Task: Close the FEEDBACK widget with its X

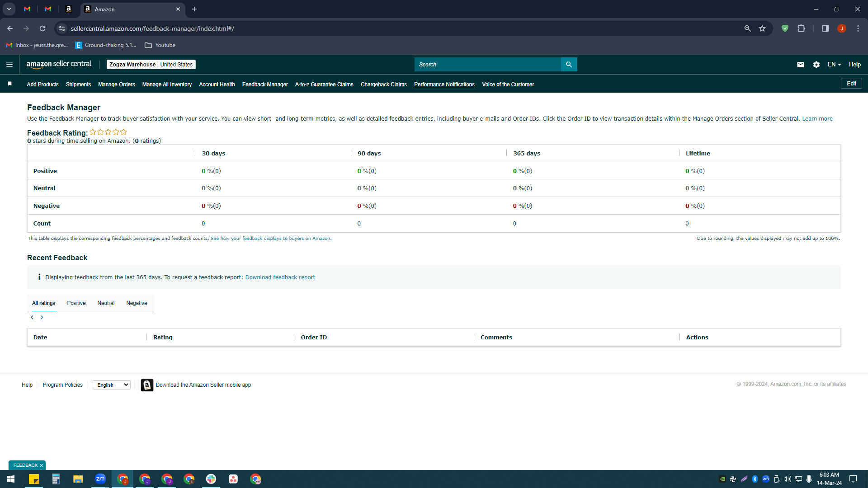Action: [x=42, y=465]
